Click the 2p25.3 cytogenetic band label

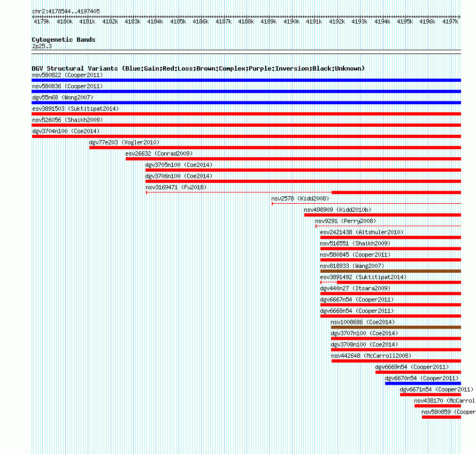coord(42,46)
